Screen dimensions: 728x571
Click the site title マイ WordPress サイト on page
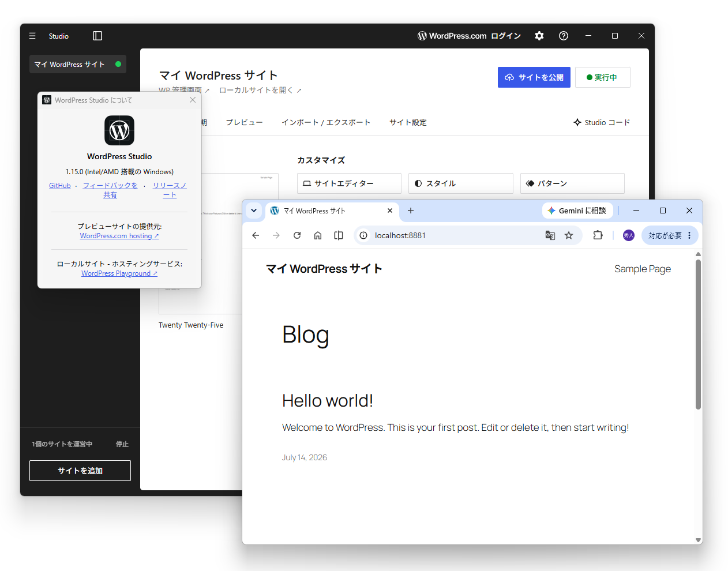[x=324, y=269]
